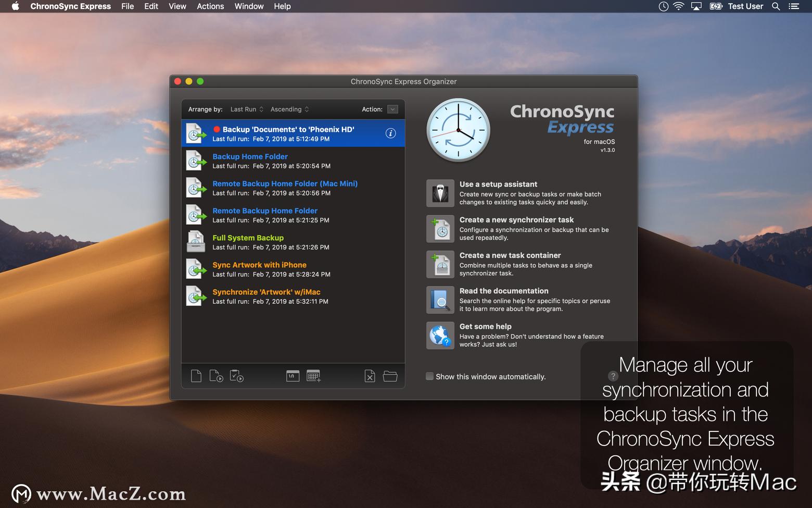Click the new synchronizer task icon
The height and width of the screenshot is (508, 812).
point(440,229)
